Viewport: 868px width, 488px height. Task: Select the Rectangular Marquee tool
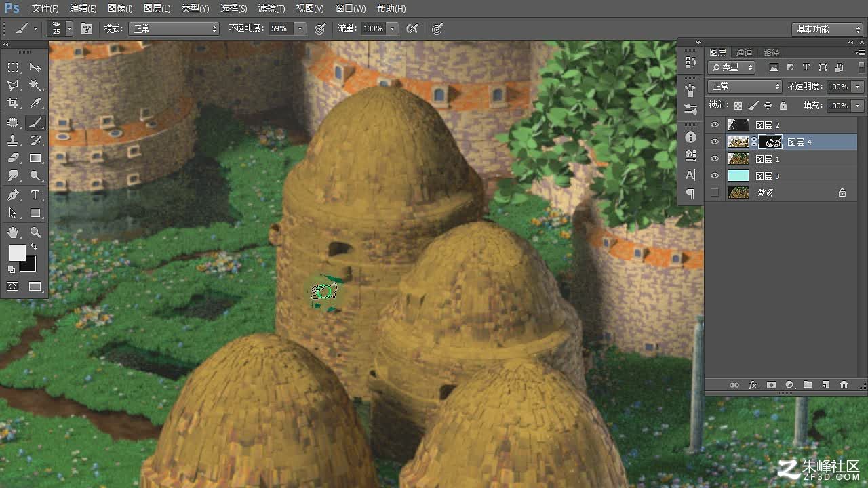click(13, 68)
